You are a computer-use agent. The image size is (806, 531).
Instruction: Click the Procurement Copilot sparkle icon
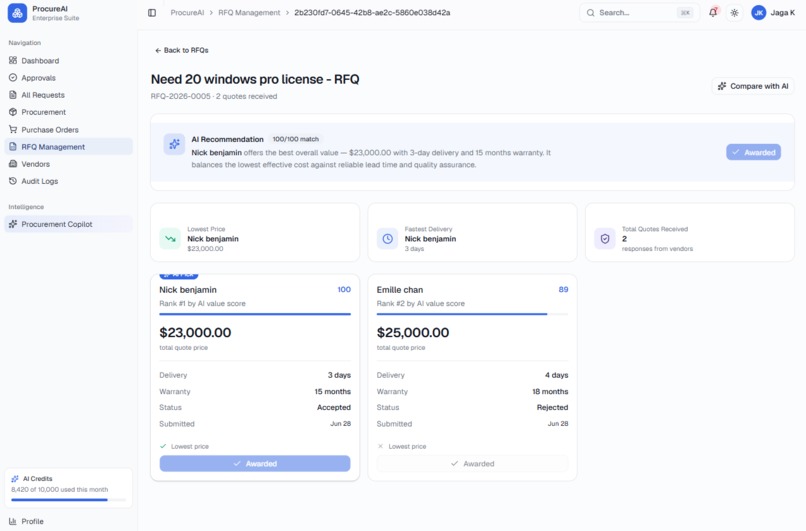[x=13, y=224]
